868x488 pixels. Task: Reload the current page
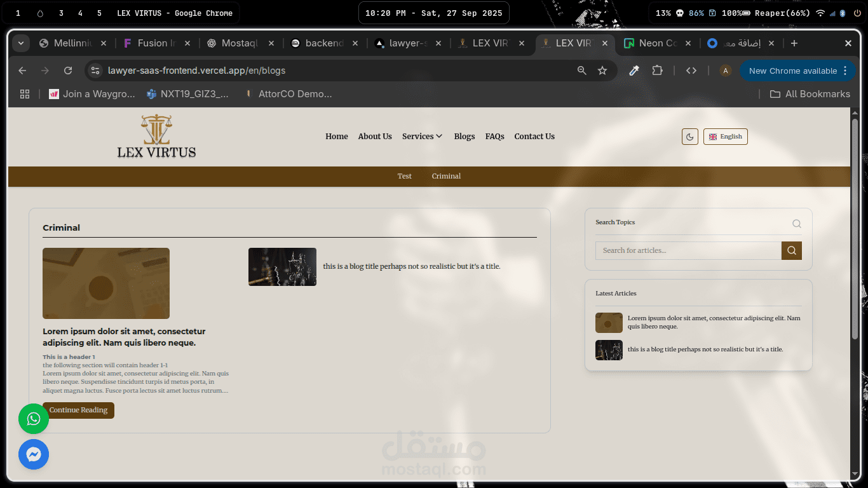pos(68,71)
